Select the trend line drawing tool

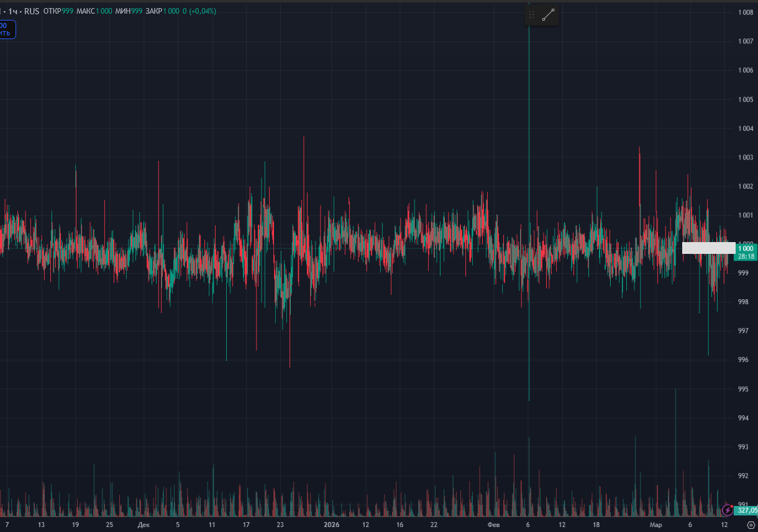point(547,15)
